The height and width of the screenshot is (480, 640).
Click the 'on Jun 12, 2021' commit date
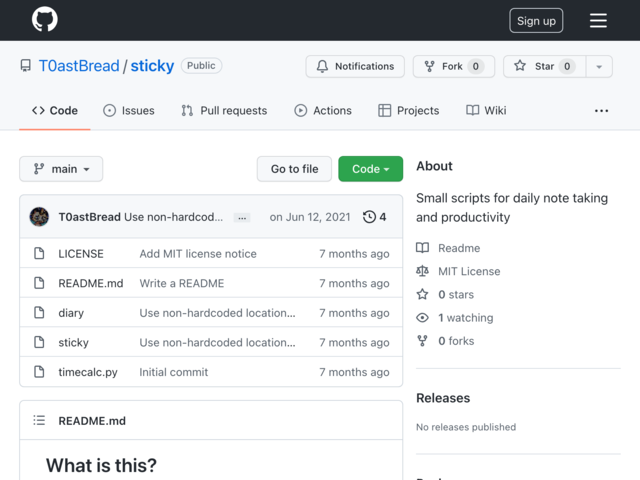(310, 217)
